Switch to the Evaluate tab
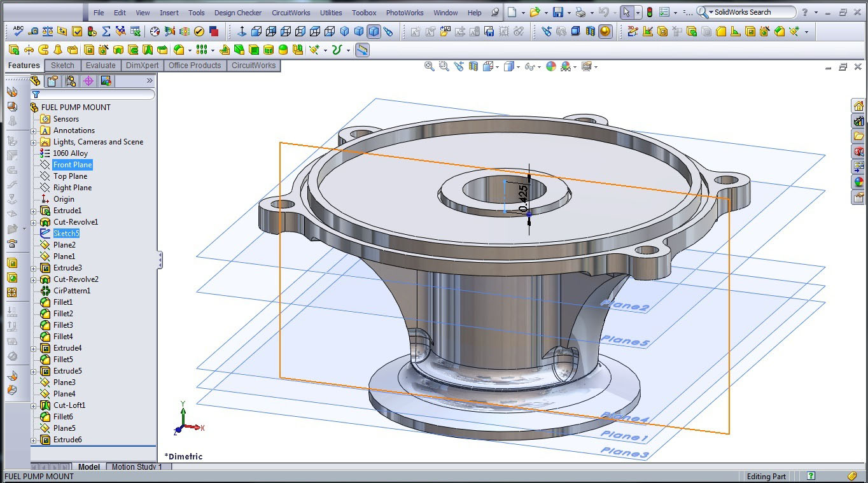 click(101, 65)
